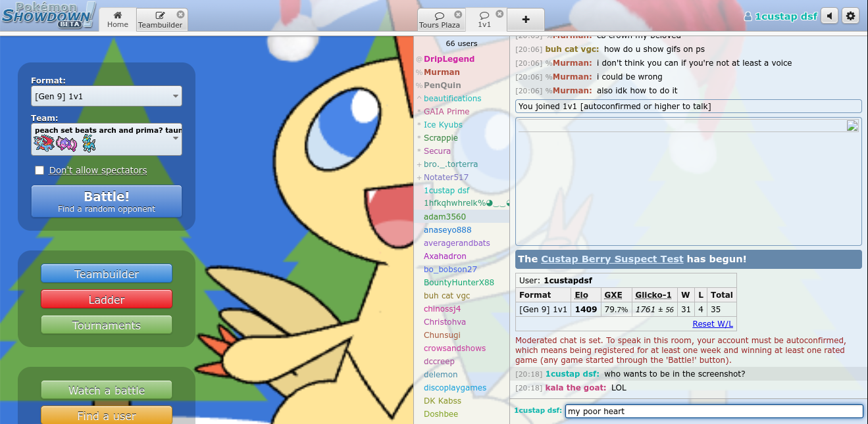The height and width of the screenshot is (424, 868).
Task: Open the Tournaments button
Action: click(107, 325)
